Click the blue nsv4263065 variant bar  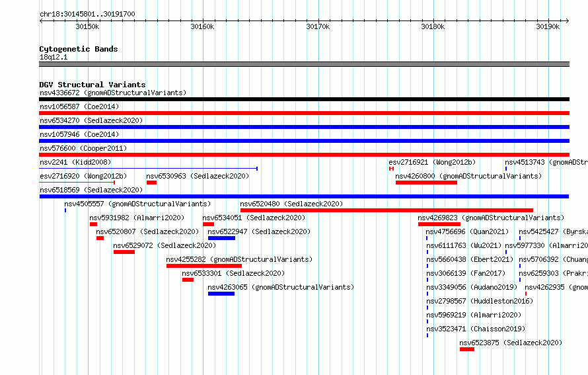pos(221,294)
